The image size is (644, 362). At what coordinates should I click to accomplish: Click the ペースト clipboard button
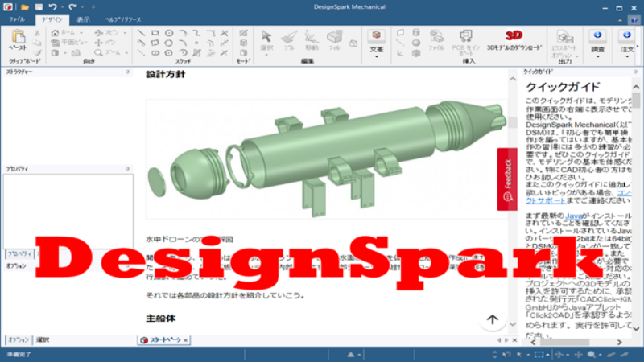[x=18, y=39]
